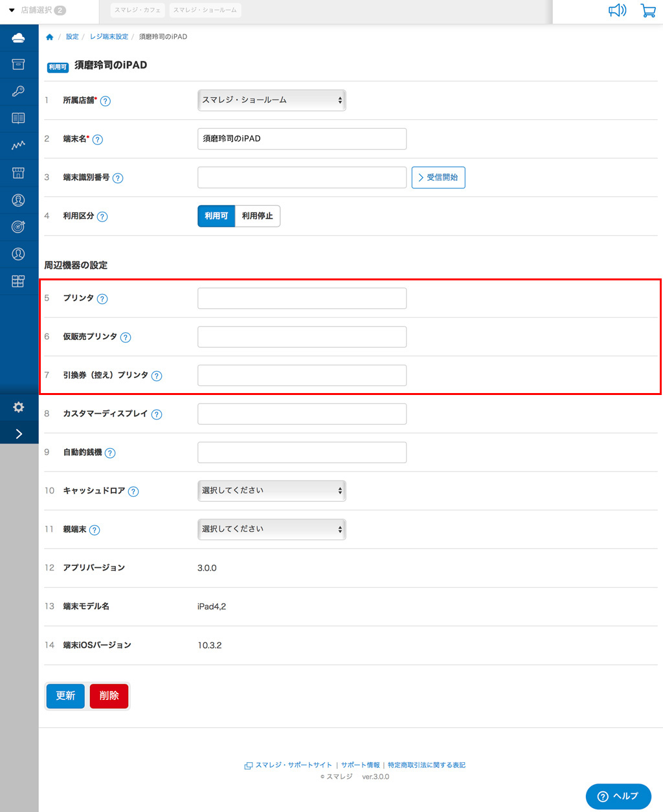Image resolution: width=663 pixels, height=812 pixels.
Task: Open the key icon in the sidebar
Action: pyautogui.click(x=18, y=91)
